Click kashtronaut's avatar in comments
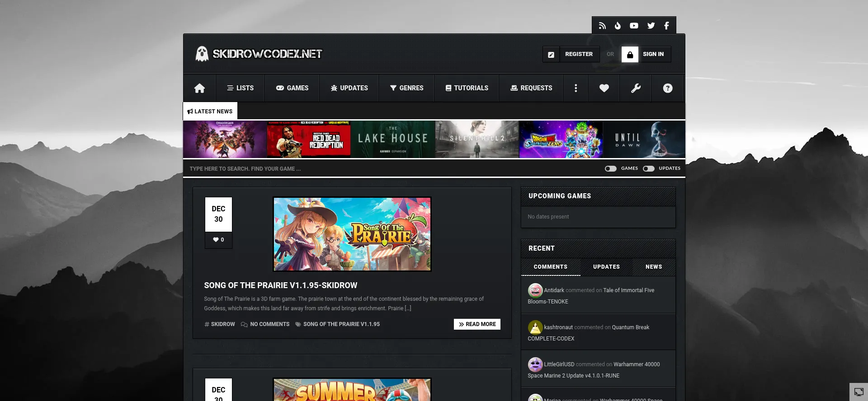The width and height of the screenshot is (868, 401). coord(535,327)
